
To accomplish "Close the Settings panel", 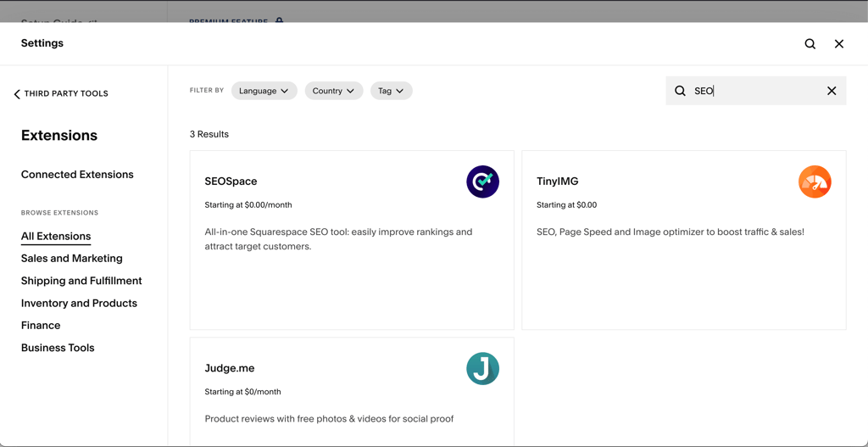I will point(839,44).
